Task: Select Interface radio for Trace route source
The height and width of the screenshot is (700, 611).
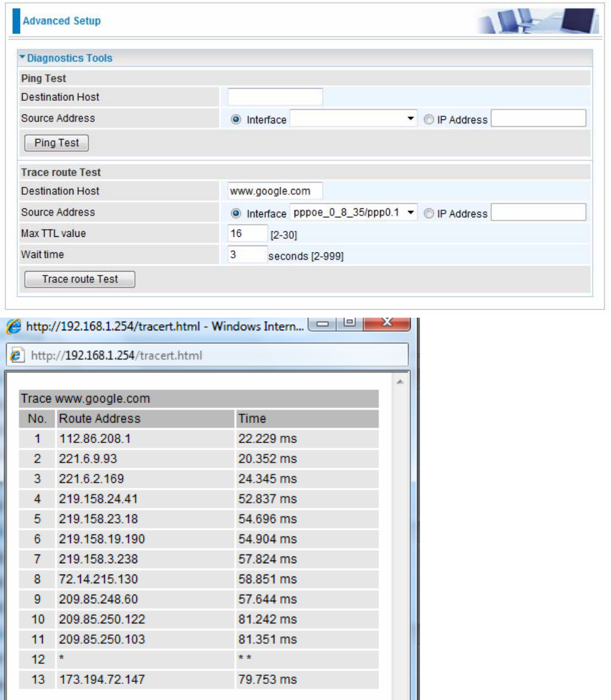Action: coord(236,213)
